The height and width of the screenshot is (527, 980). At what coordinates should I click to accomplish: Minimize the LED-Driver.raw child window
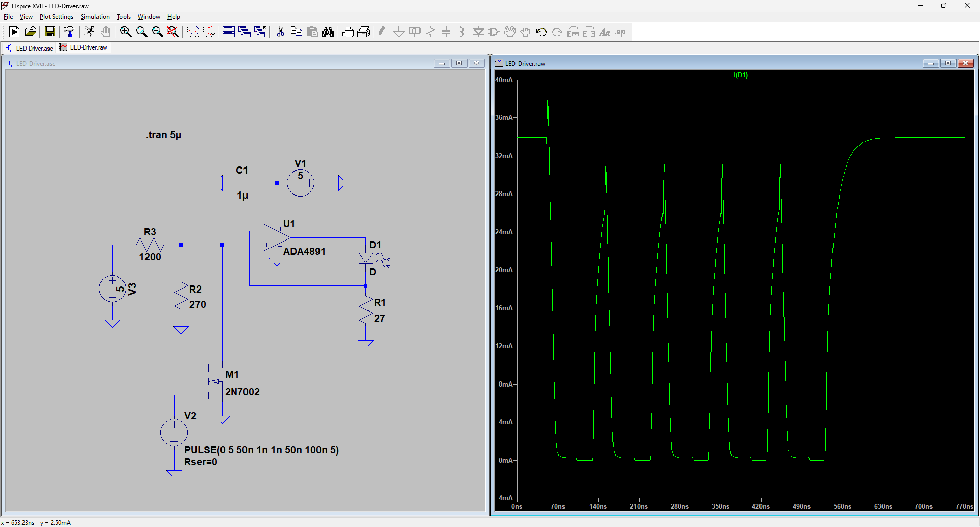930,63
